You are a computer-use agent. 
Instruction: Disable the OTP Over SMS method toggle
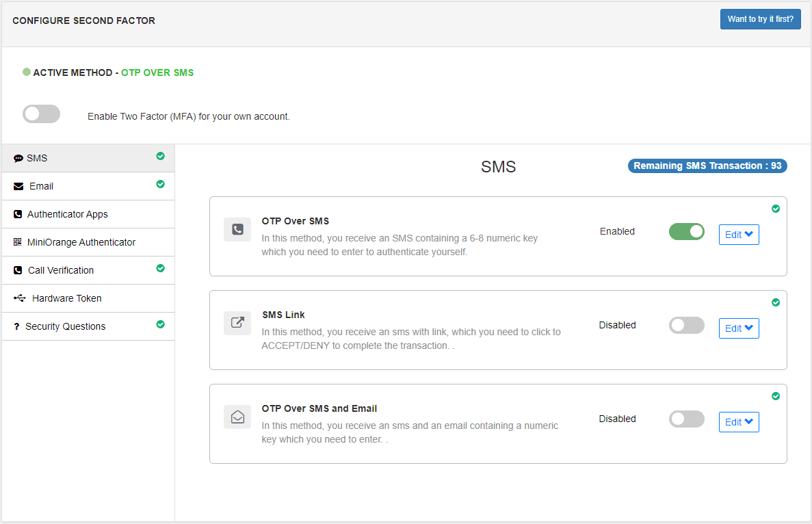point(686,231)
